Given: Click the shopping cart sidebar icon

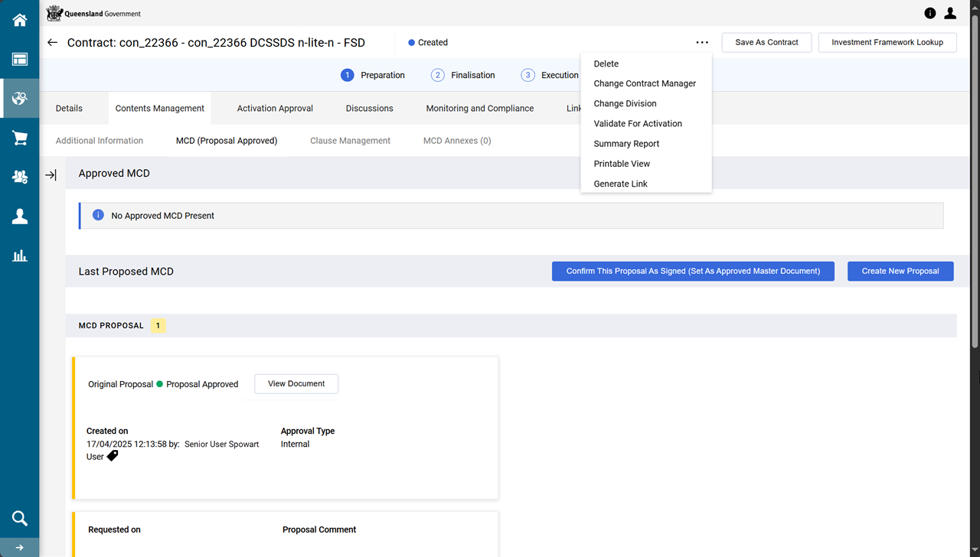Looking at the screenshot, I should (x=19, y=138).
